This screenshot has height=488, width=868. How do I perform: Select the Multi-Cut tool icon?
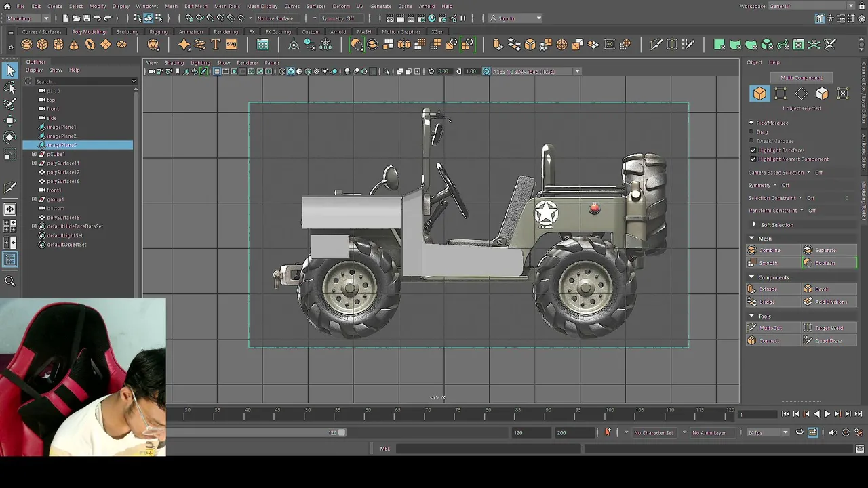751,328
